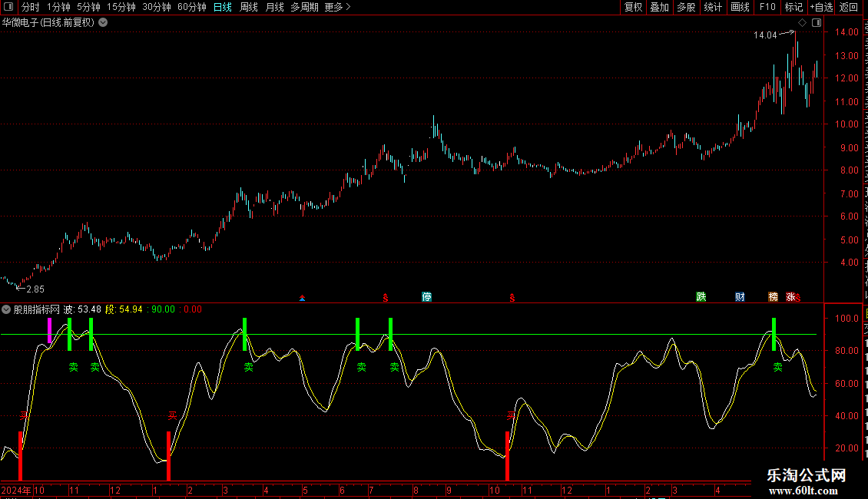Expand dropdown next to 华微电子 title
This screenshot has height=499, width=868.
point(103,23)
